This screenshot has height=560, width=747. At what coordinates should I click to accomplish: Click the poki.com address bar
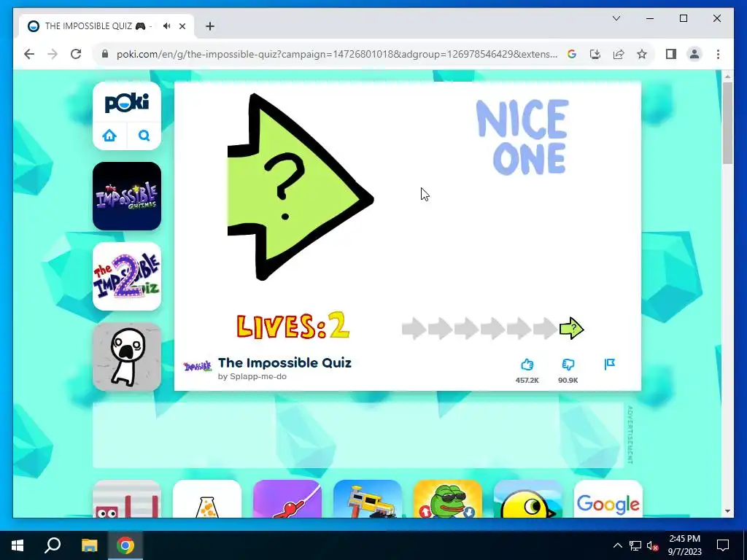336,54
